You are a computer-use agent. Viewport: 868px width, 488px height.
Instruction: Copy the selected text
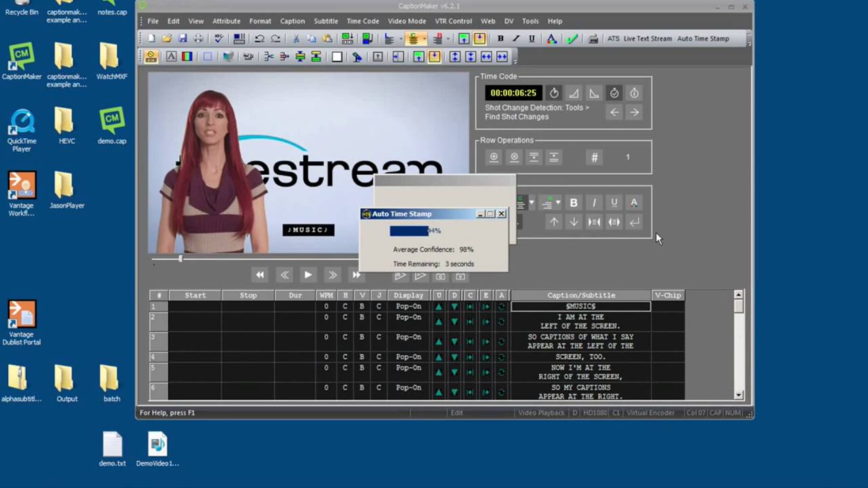(312, 39)
